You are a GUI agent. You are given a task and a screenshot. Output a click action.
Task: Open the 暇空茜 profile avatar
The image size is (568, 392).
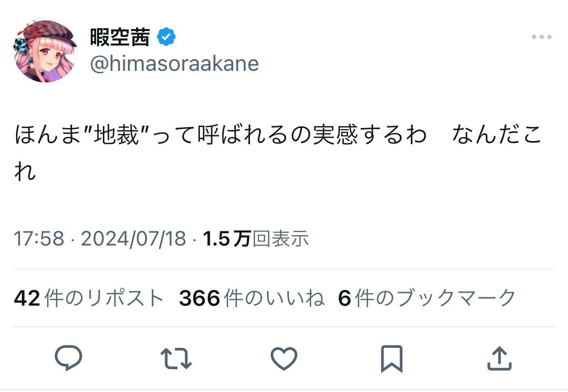pos(45,50)
